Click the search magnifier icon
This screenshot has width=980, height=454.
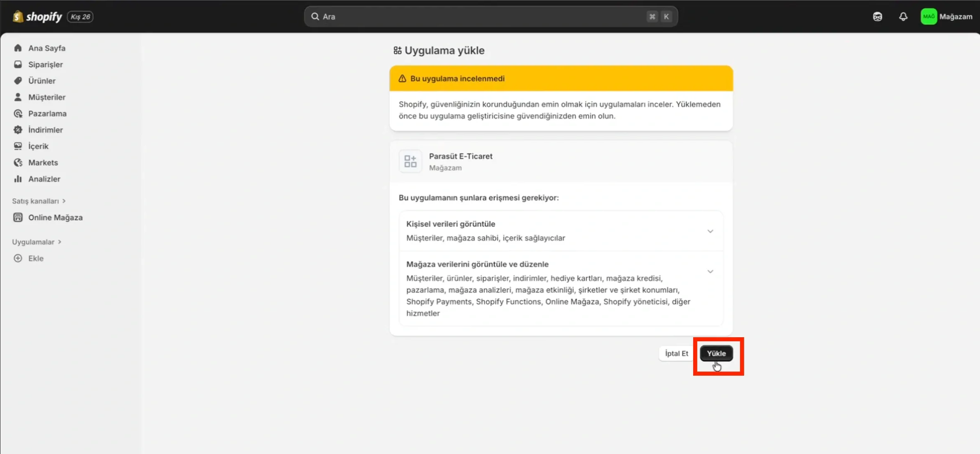[315, 17]
